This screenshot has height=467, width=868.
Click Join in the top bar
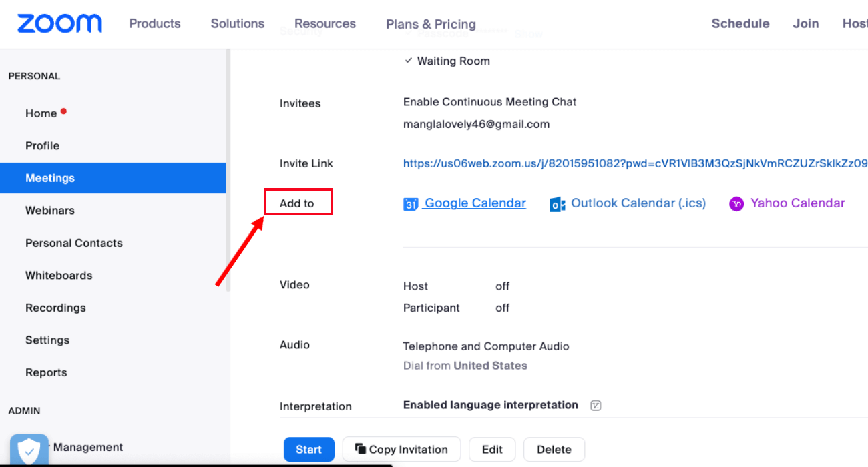pos(806,23)
